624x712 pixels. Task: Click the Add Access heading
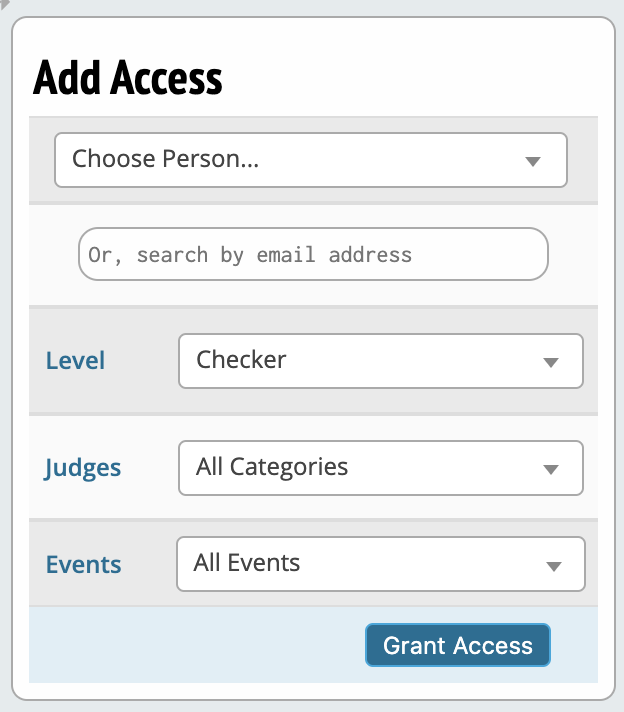(x=128, y=78)
